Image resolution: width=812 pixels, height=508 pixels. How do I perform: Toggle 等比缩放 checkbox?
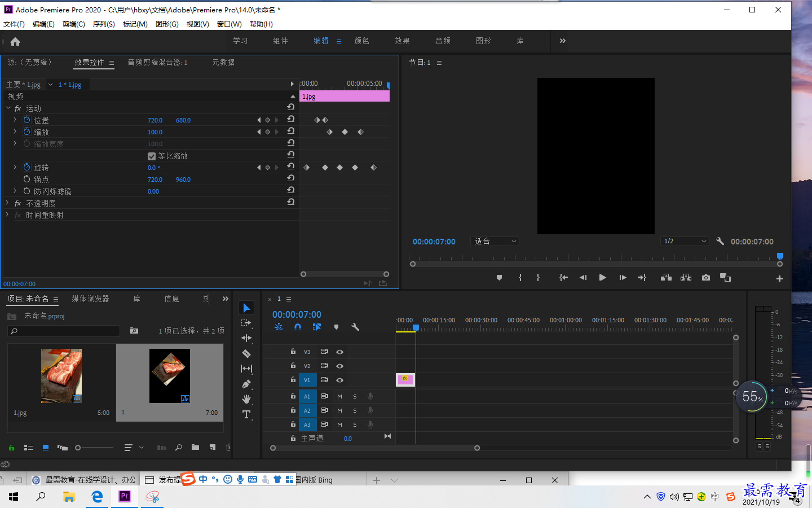click(152, 156)
